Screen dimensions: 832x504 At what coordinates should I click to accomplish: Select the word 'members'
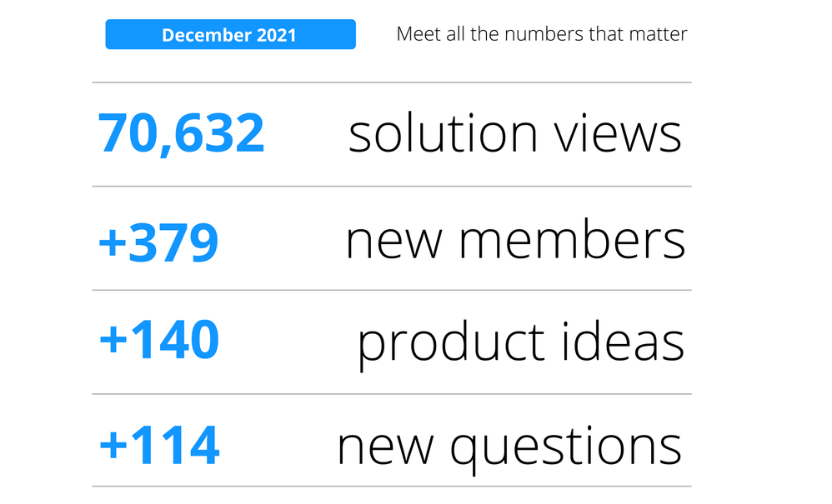click(x=572, y=241)
